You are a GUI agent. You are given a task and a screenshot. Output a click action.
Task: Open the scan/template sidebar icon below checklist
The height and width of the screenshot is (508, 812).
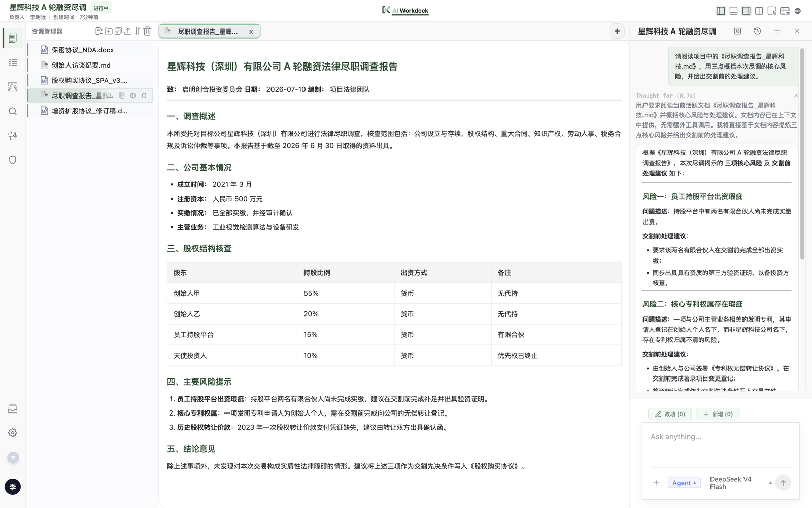(13, 87)
